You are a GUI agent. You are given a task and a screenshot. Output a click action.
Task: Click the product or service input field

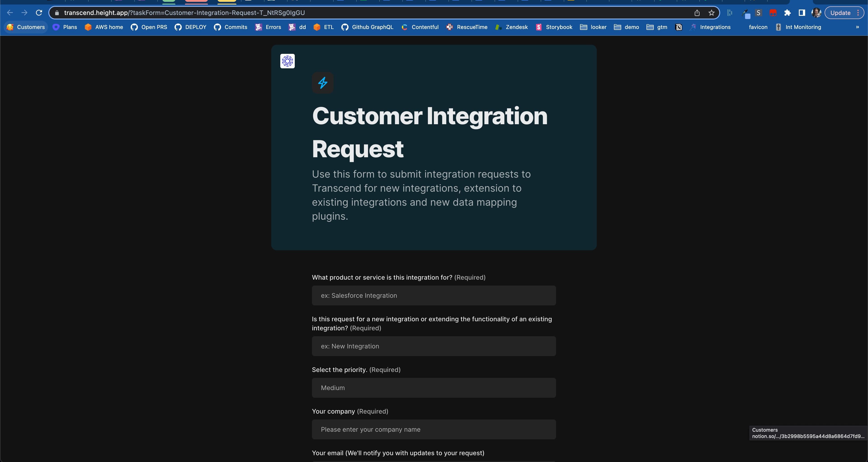(x=433, y=295)
